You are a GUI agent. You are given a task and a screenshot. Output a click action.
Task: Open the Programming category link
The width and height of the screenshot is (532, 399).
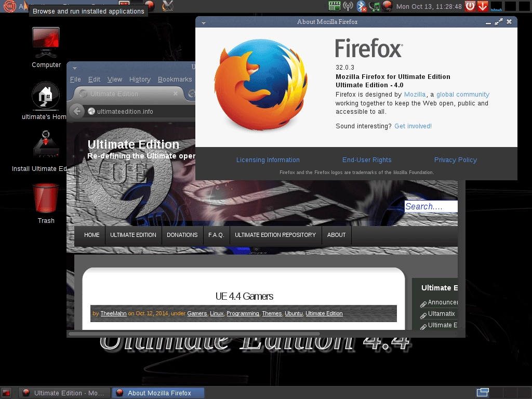click(x=243, y=313)
